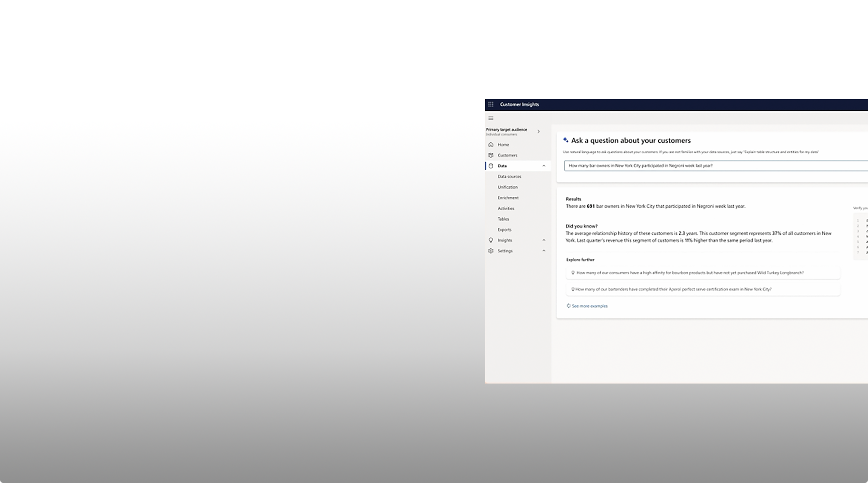Open Data sources page

click(510, 176)
